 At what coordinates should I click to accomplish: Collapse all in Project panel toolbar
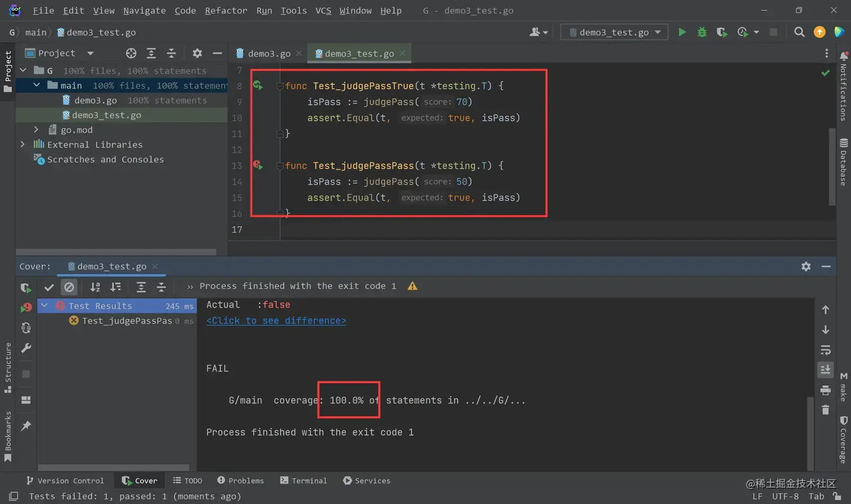coord(171,53)
